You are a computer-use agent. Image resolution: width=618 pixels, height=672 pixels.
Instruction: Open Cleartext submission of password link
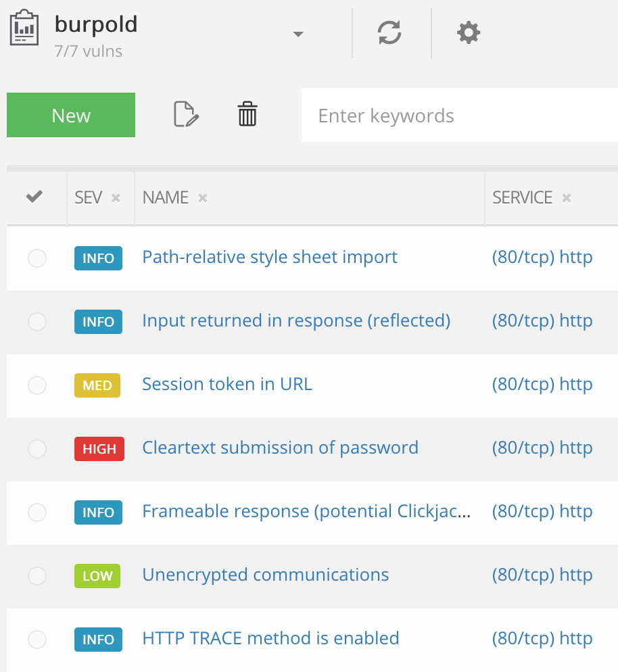[x=281, y=448]
